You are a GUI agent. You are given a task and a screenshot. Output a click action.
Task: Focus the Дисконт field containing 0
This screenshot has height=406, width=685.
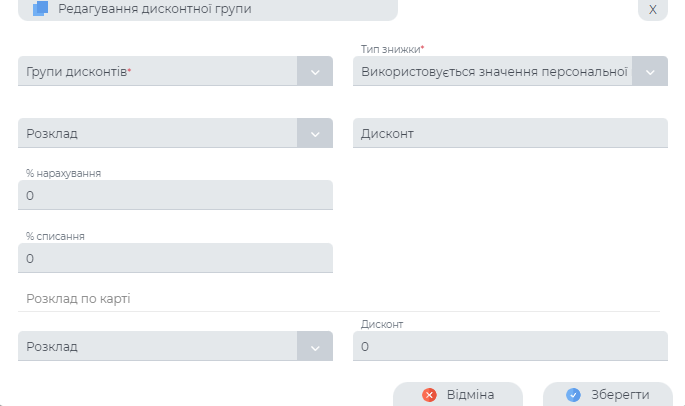(x=510, y=347)
